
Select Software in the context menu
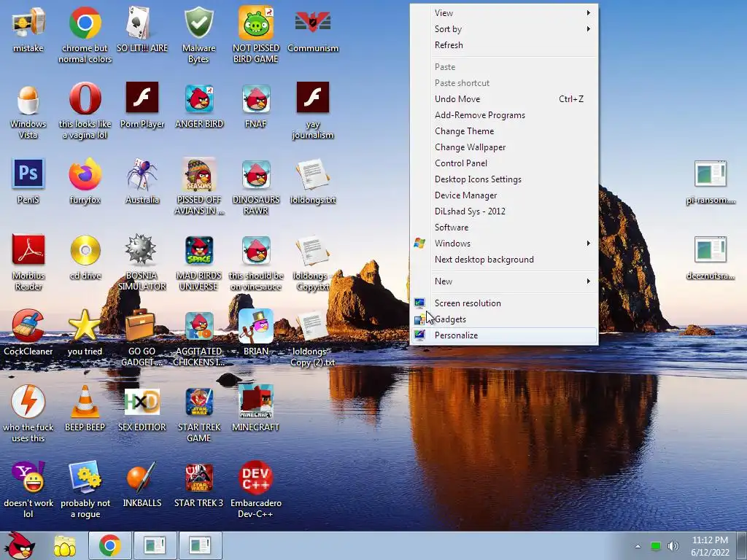tap(504, 227)
